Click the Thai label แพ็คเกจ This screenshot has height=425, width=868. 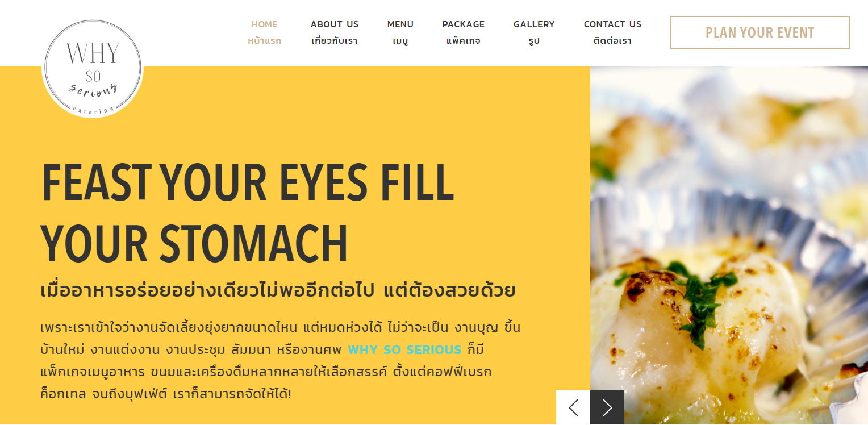click(x=464, y=41)
